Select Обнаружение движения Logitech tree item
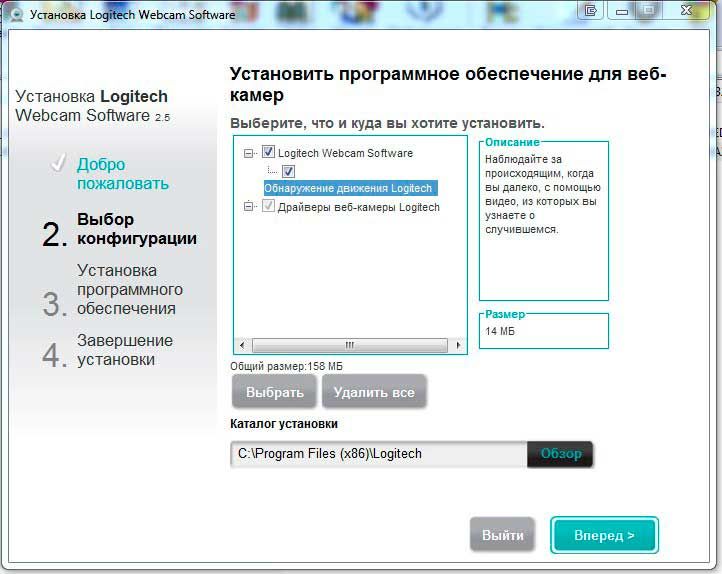 pos(350,188)
